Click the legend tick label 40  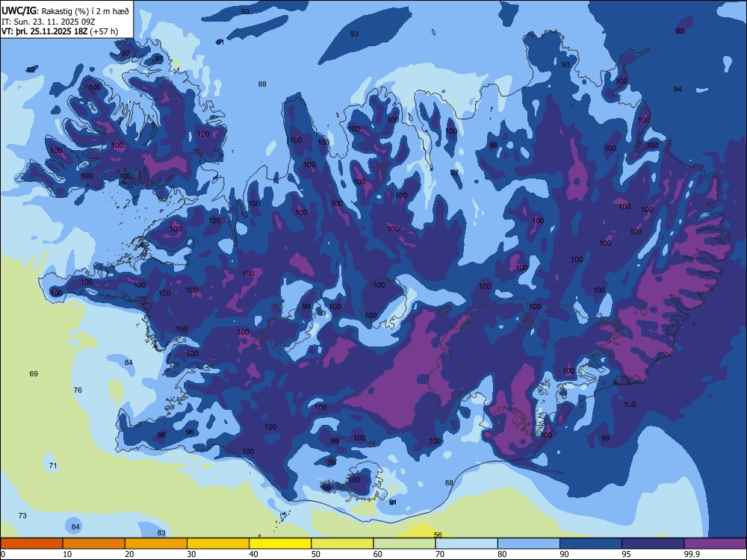click(253, 554)
